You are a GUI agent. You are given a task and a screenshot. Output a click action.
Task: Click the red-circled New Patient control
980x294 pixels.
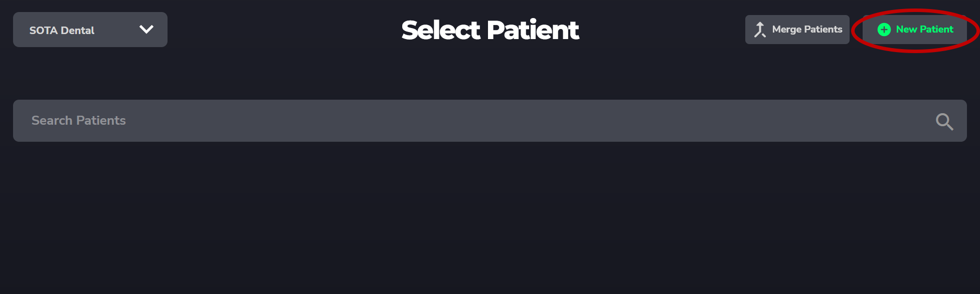click(x=915, y=29)
